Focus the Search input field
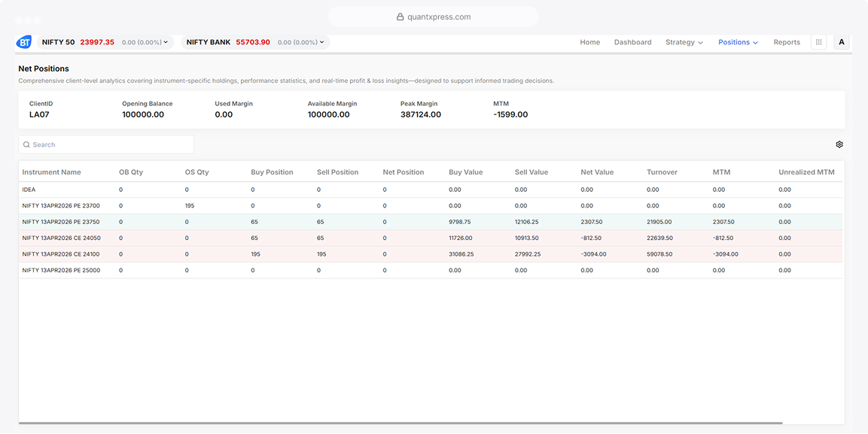This screenshot has width=868, height=434. tap(106, 145)
